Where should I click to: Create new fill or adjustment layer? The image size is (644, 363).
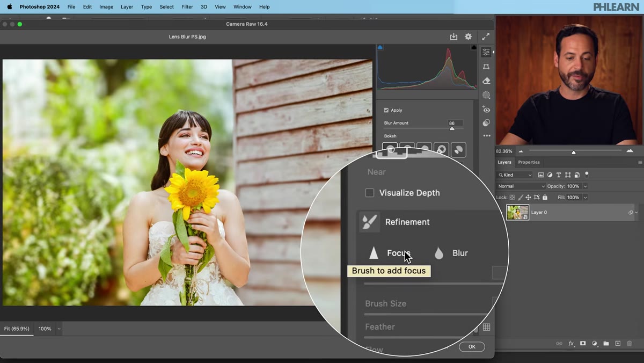[595, 343]
